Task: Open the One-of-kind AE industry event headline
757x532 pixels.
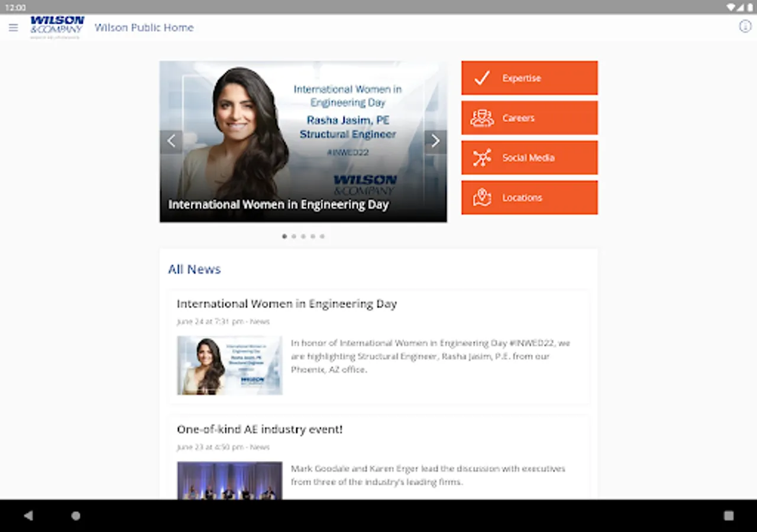Action: pyautogui.click(x=260, y=430)
